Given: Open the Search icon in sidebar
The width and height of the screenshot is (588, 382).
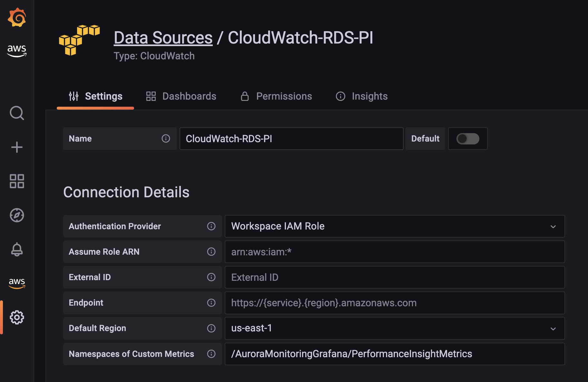Looking at the screenshot, I should click(17, 113).
